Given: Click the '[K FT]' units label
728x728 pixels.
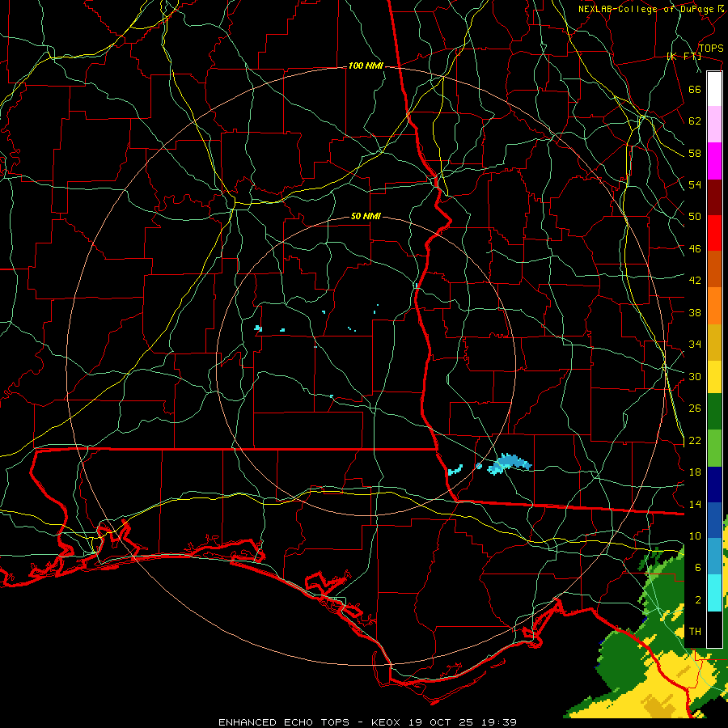Looking at the screenshot, I should (684, 57).
